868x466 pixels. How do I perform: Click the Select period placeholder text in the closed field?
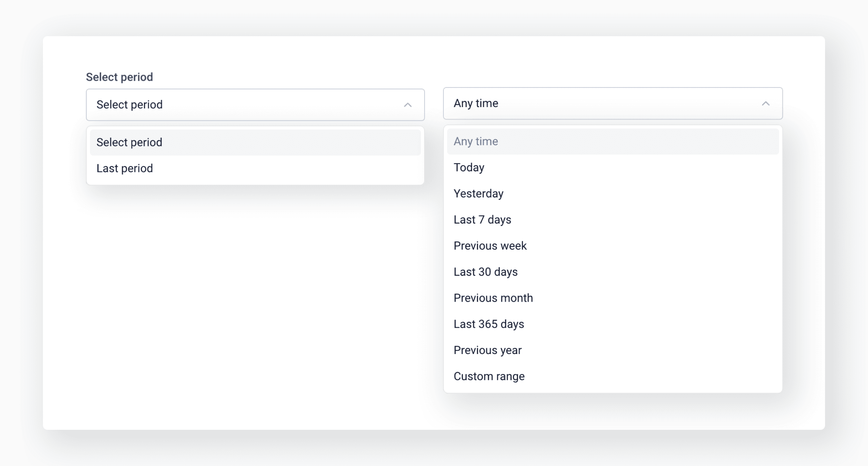coord(130,105)
